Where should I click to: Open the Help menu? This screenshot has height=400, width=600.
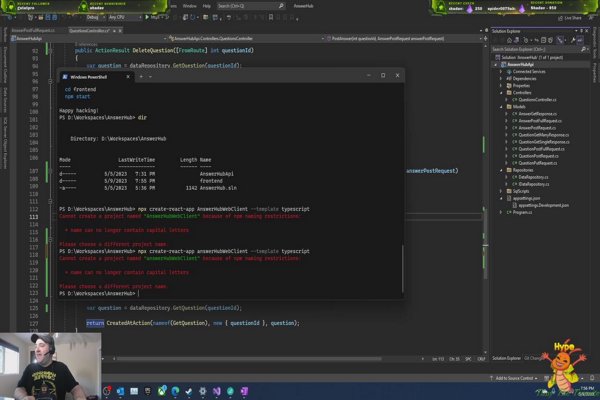[x=207, y=6]
